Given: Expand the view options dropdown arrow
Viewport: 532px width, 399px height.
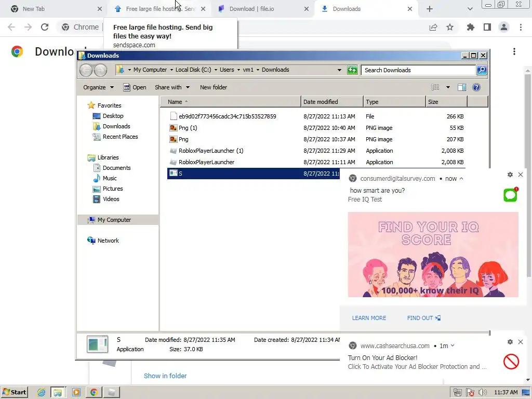Looking at the screenshot, I should pyautogui.click(x=448, y=87).
